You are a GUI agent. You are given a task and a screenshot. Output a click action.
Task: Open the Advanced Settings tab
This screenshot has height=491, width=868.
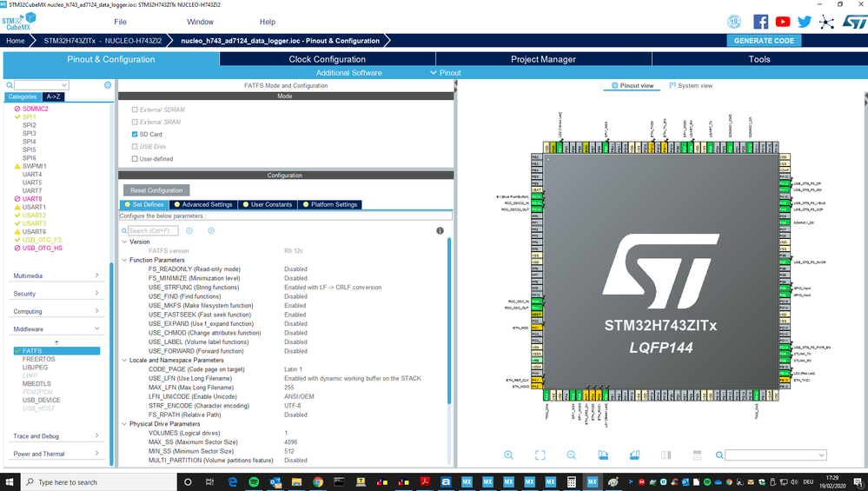pyautogui.click(x=203, y=205)
